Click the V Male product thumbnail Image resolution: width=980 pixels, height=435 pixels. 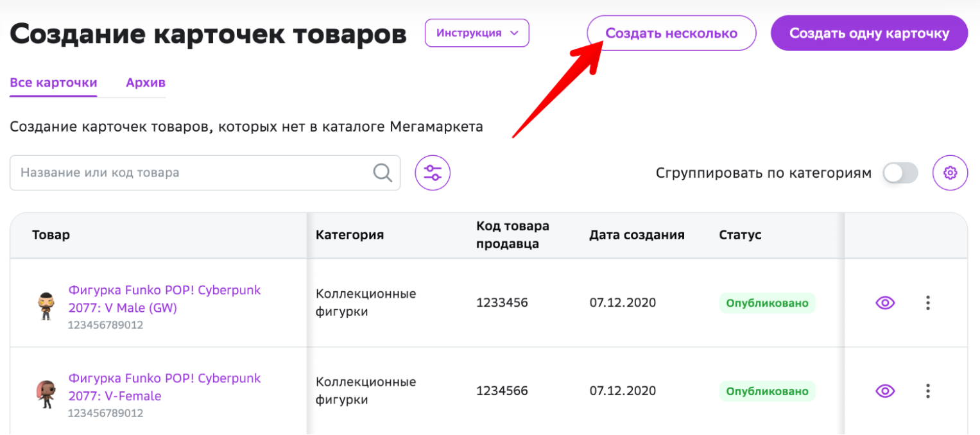45,306
